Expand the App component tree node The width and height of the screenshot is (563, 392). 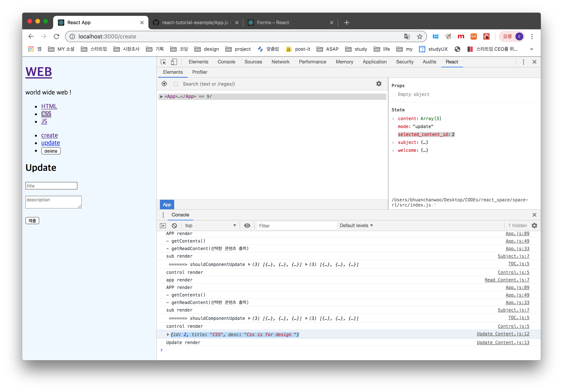161,97
